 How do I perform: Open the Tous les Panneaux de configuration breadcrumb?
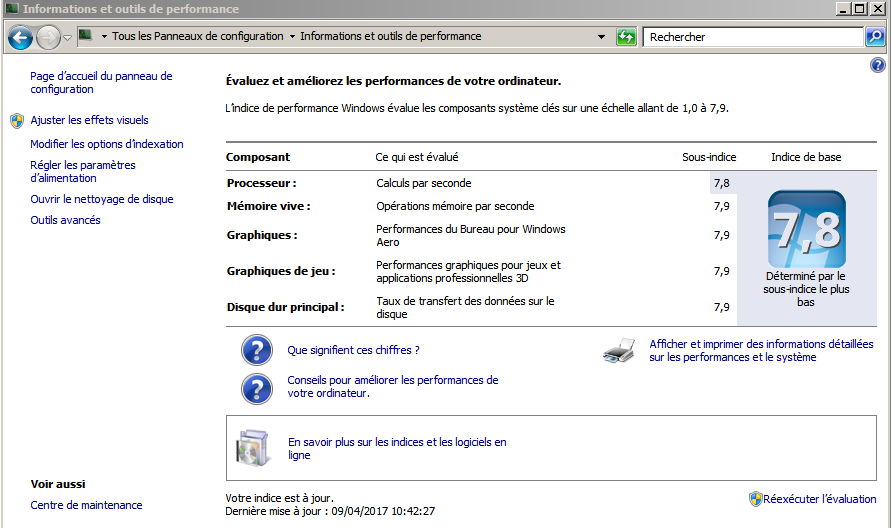pos(198,36)
